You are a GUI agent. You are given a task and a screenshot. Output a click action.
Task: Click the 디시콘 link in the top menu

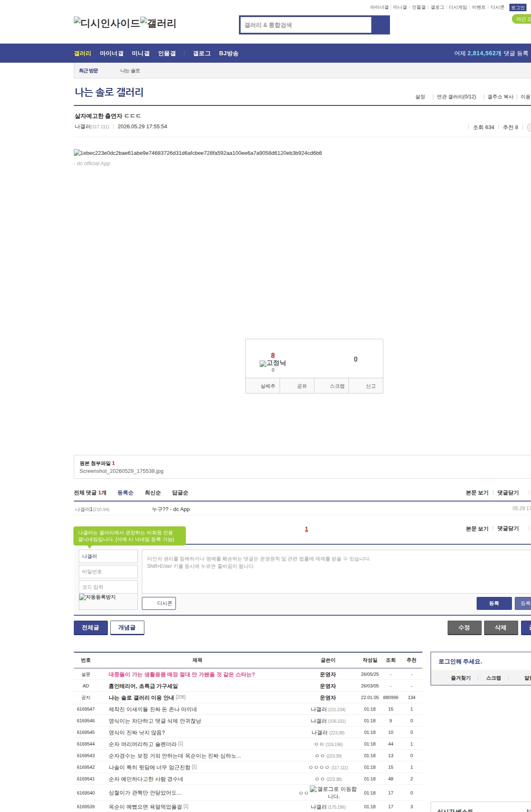pos(497,7)
